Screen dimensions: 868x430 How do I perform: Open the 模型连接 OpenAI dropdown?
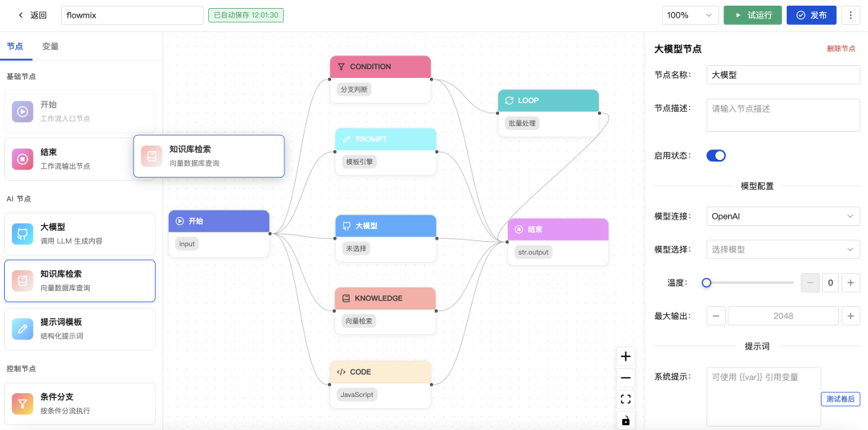783,216
